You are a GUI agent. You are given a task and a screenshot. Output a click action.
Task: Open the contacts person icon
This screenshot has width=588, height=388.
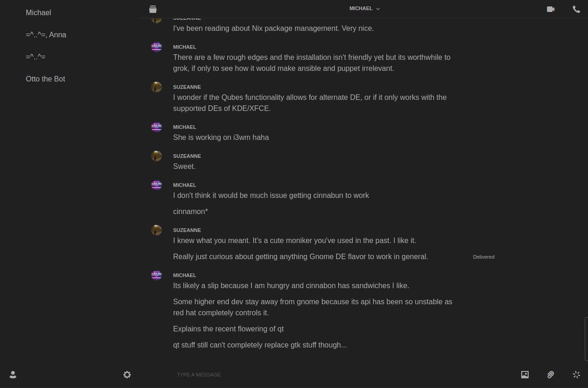13,375
